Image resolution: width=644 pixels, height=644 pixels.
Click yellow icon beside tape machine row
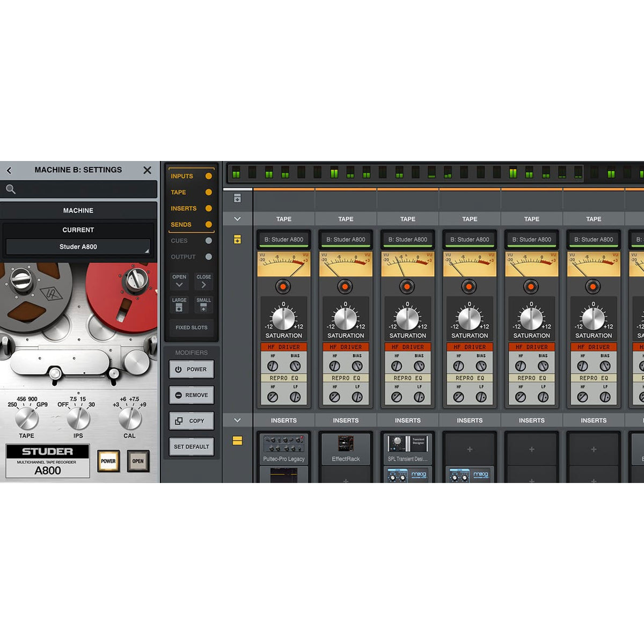pos(237,239)
